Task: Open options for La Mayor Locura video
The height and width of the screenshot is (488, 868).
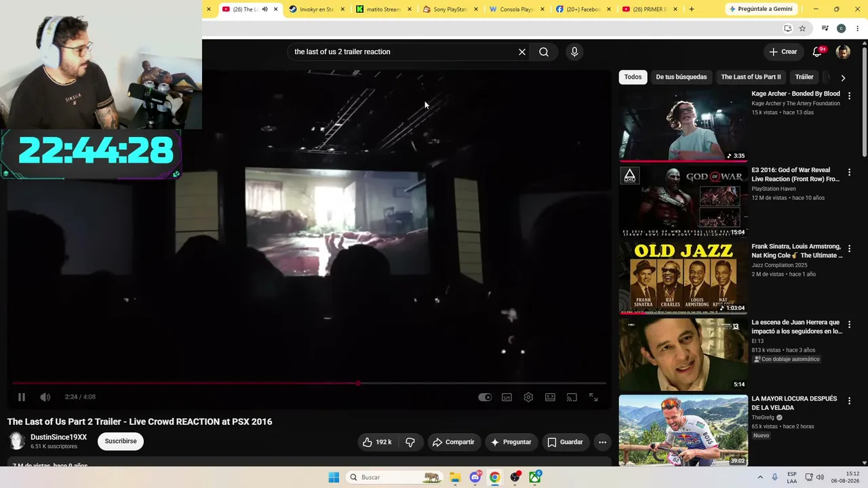Action: (x=849, y=401)
